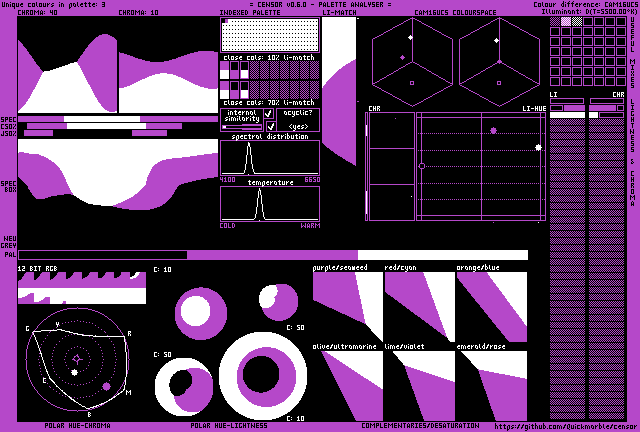
Task: Open the olive/ultramarine complementaries panel
Action: pyautogui.click(x=348, y=385)
